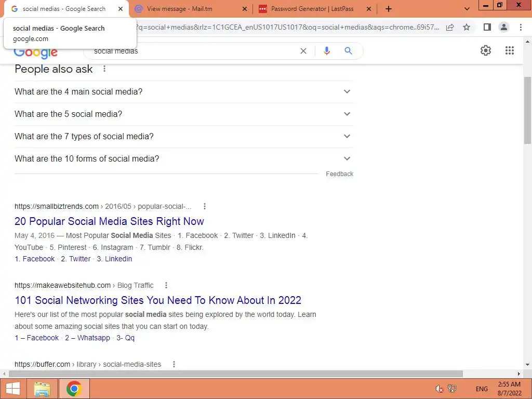Screen dimensions: 532x399
Task: Click the scroll right arrow of horizontal scrollbar
Action: coord(519,374)
